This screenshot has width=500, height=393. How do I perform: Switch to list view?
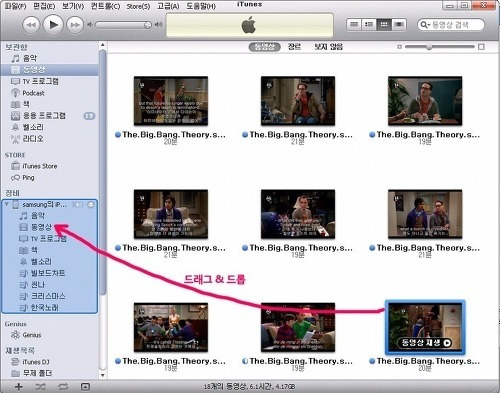(354, 24)
